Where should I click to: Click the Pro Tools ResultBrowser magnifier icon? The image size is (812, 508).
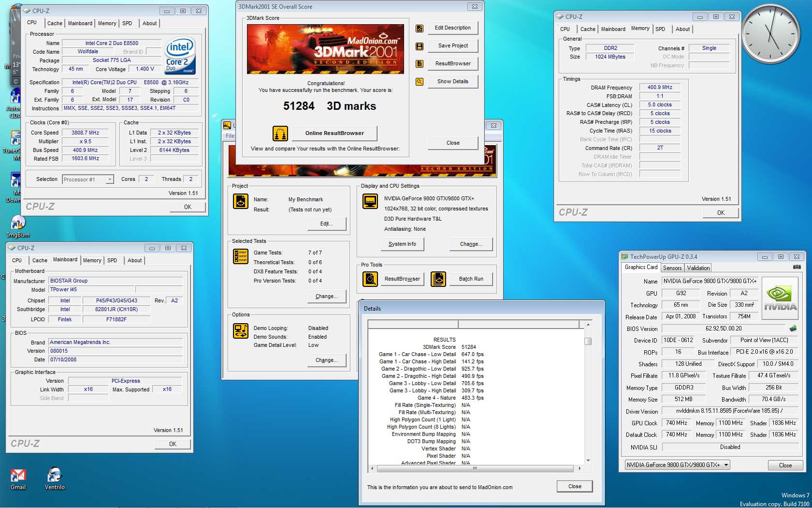pyautogui.click(x=370, y=279)
